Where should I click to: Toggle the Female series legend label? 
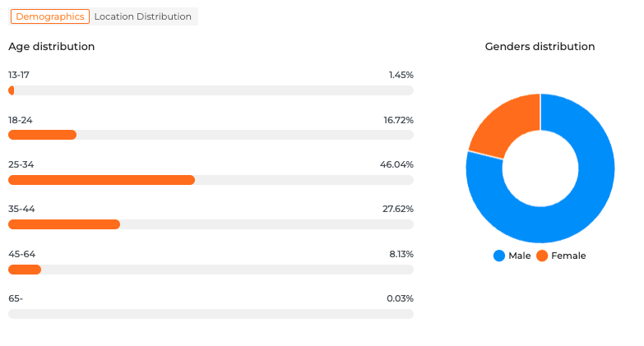(568, 256)
